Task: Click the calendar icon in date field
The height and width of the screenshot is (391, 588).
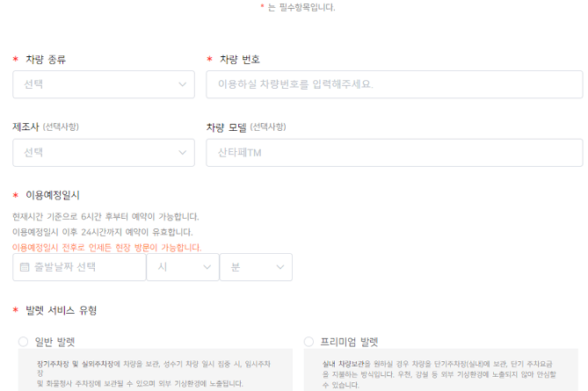Action: coord(25,267)
